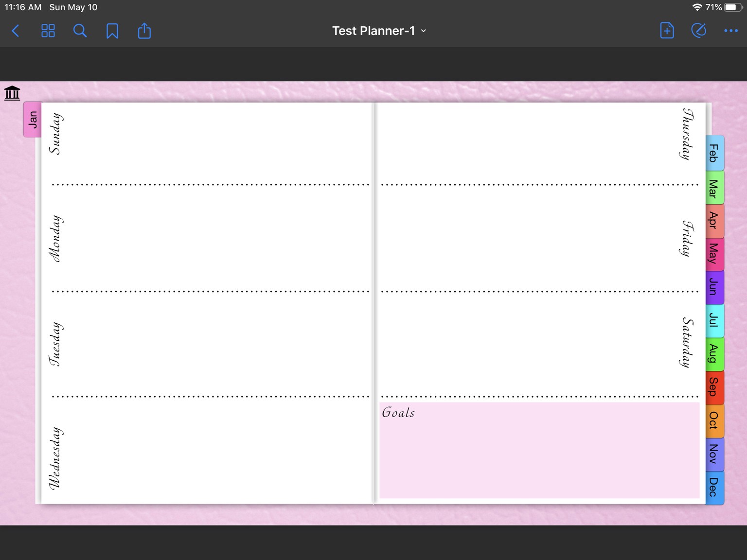The width and height of the screenshot is (747, 560).
Task: Open search with the magnifier icon
Action: coord(80,31)
